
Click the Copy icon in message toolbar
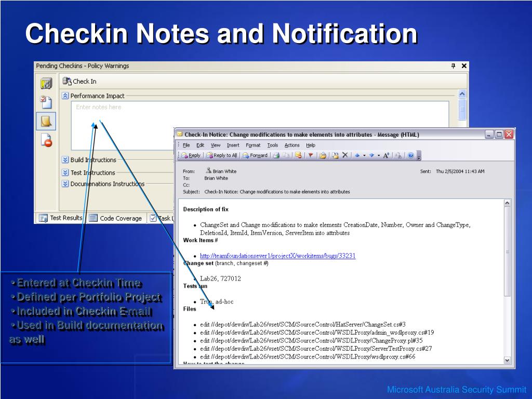[x=286, y=155]
